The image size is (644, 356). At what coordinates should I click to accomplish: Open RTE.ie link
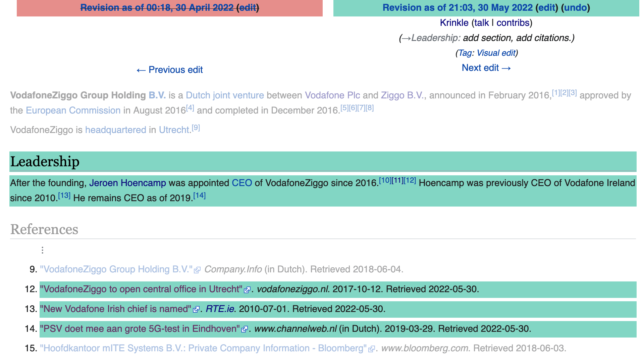point(220,309)
